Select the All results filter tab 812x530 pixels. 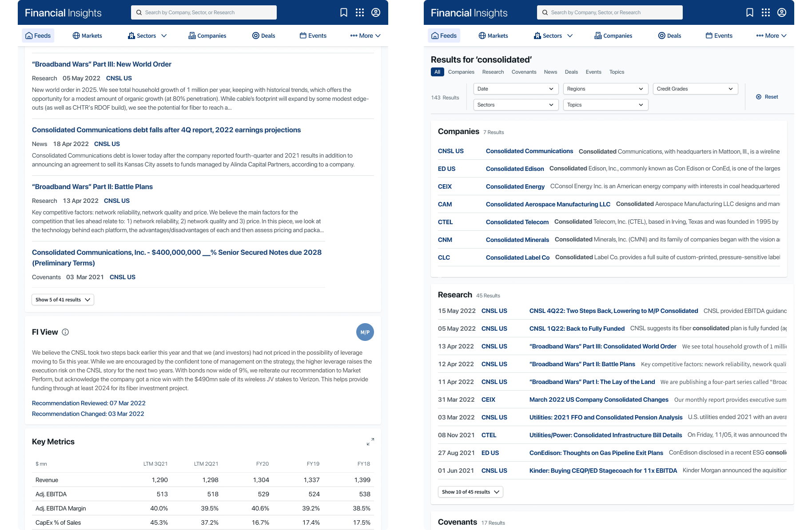437,72
